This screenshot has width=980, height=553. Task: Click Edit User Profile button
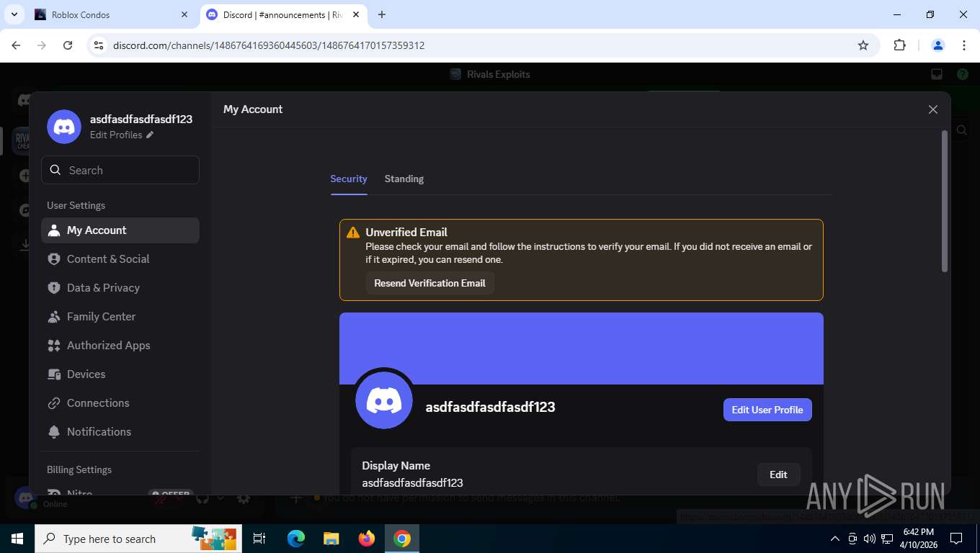tap(767, 410)
